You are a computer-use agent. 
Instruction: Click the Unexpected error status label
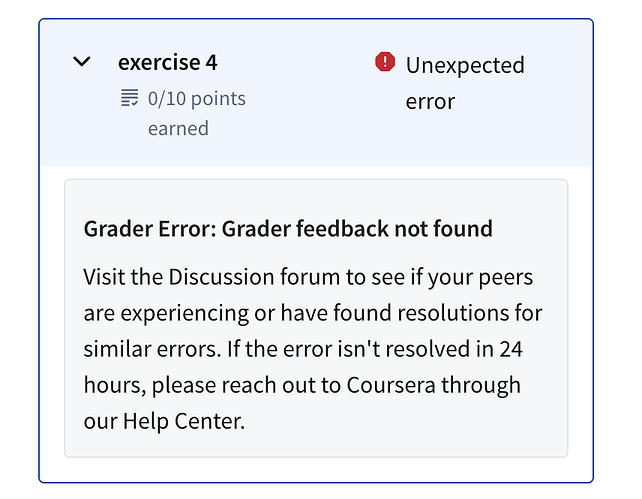click(465, 83)
